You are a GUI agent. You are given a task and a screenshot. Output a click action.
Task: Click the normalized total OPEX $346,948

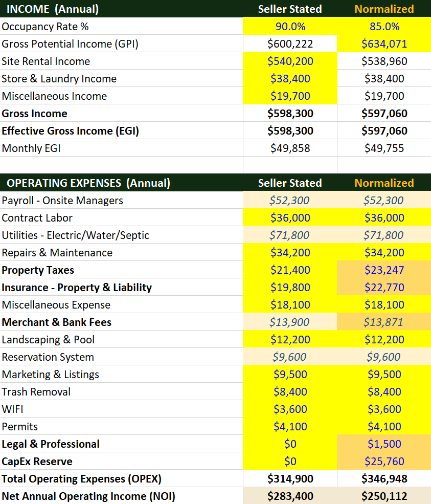[x=384, y=478]
